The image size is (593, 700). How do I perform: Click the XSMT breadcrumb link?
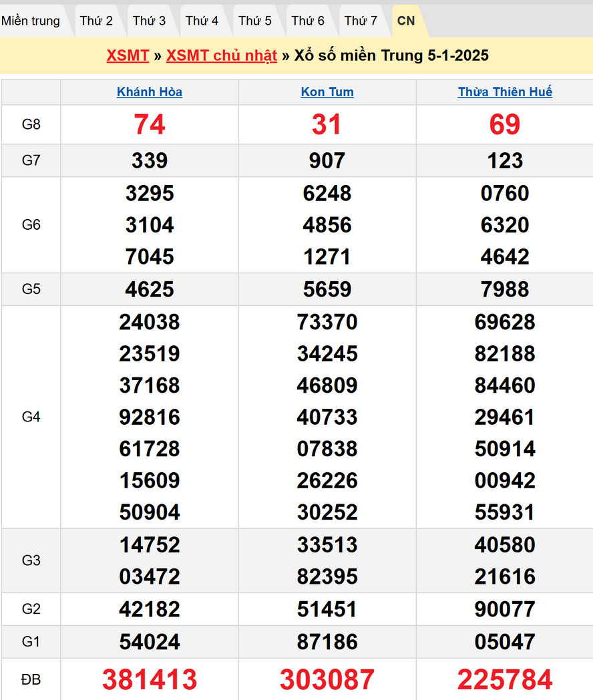pos(128,55)
